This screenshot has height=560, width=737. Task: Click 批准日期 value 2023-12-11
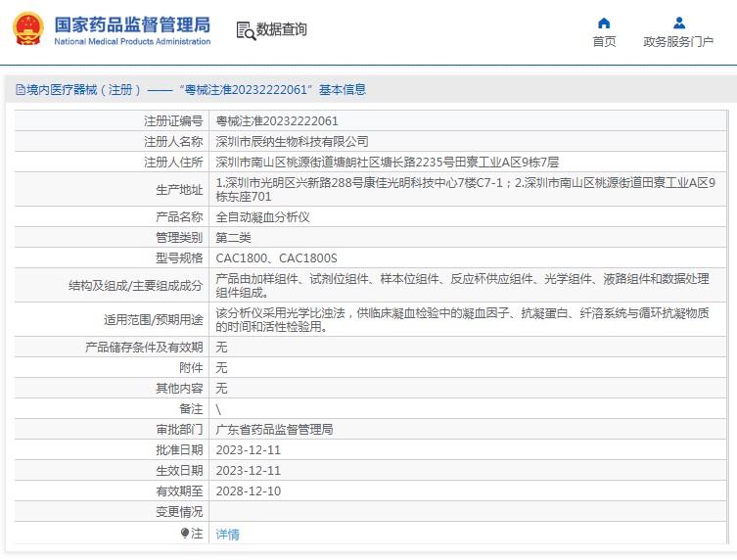[249, 450]
